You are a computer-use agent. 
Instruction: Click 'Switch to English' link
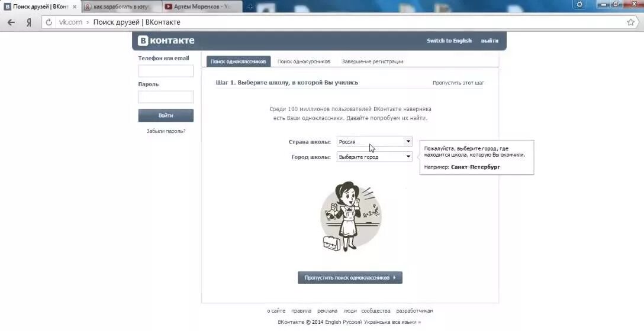449,41
